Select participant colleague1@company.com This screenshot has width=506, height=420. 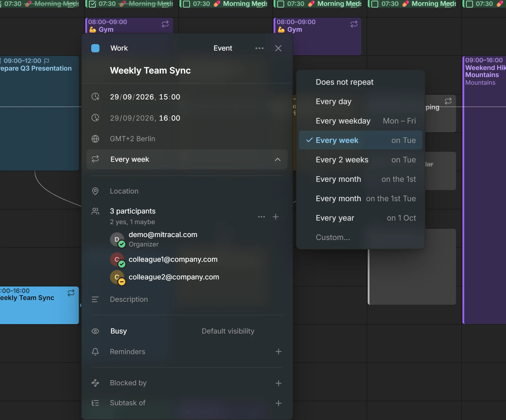(x=173, y=259)
